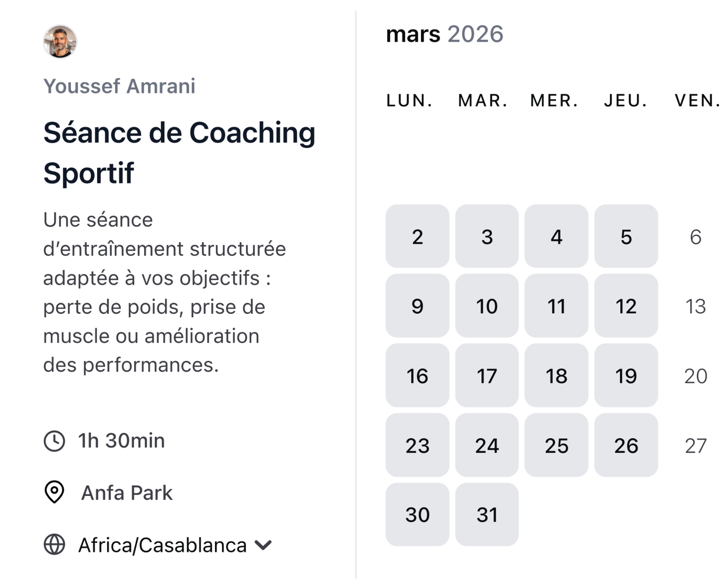Image resolution: width=724 pixels, height=588 pixels.
Task: Choose the last Thursday, March 26
Action: click(x=626, y=445)
